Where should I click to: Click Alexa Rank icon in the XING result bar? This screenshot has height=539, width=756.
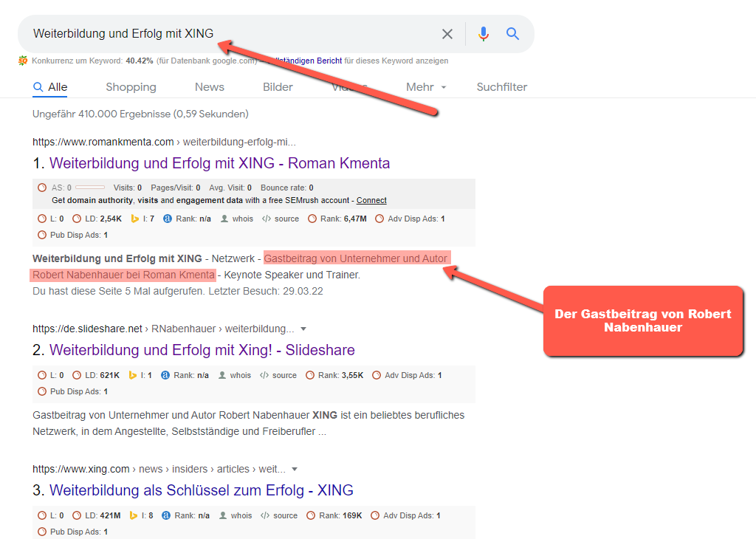pyautogui.click(x=165, y=515)
